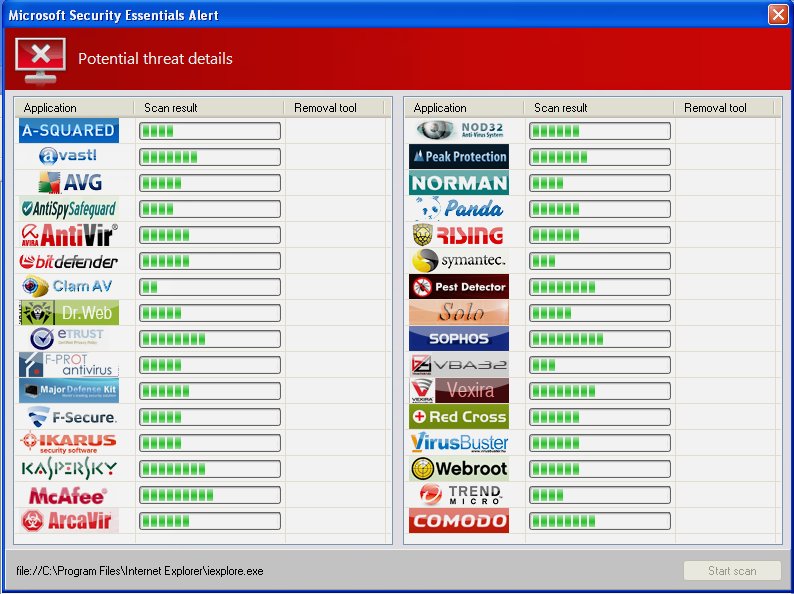Click the McAfee scan progress bar
The height and width of the screenshot is (594, 794).
click(x=210, y=495)
